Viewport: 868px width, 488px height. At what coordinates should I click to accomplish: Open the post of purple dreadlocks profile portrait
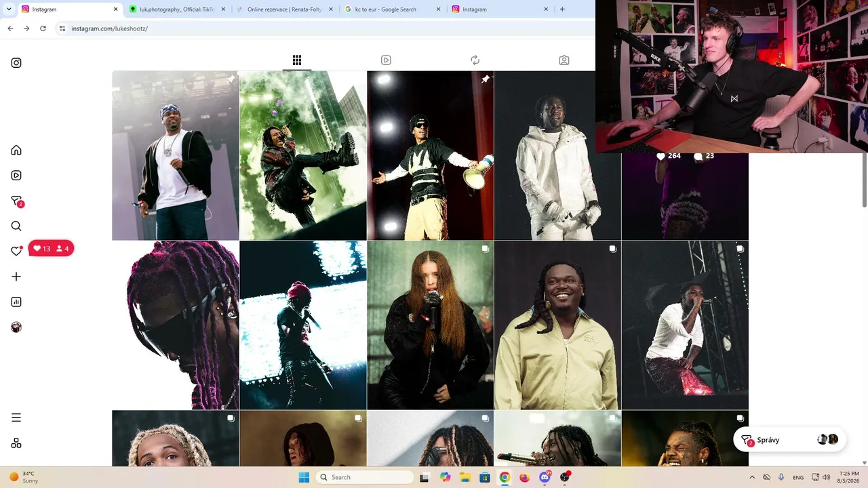(x=176, y=325)
